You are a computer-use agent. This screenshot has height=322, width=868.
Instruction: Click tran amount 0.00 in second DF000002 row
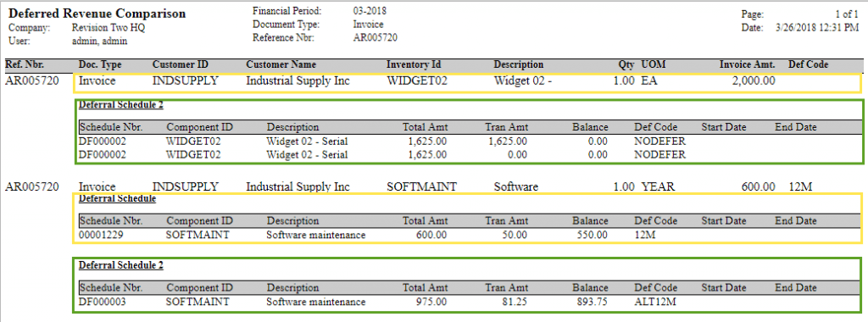518,155
